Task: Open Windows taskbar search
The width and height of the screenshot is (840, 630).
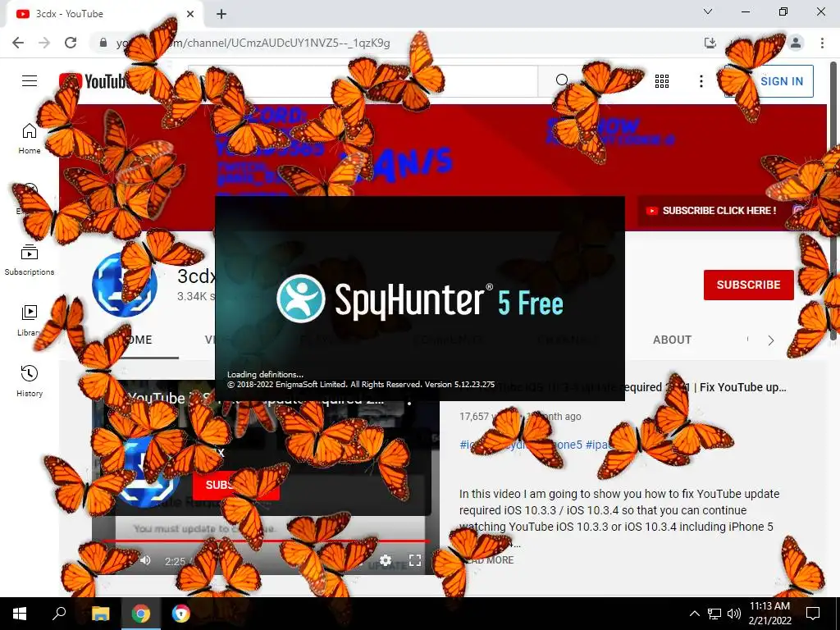Action: (x=59, y=614)
